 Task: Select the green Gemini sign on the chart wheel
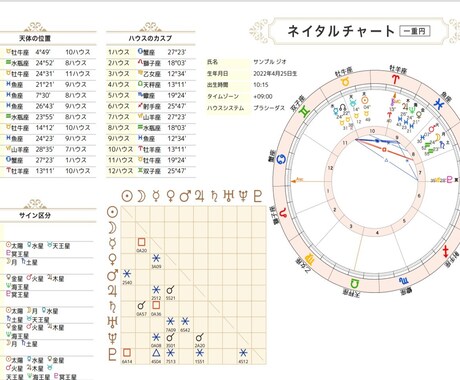(304, 112)
